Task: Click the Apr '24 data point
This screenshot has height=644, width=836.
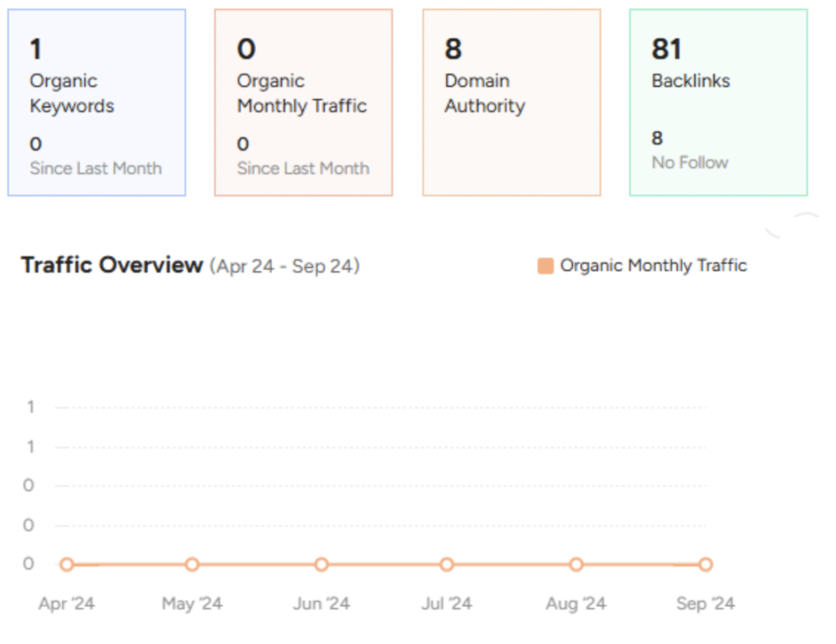Action: pos(67,564)
